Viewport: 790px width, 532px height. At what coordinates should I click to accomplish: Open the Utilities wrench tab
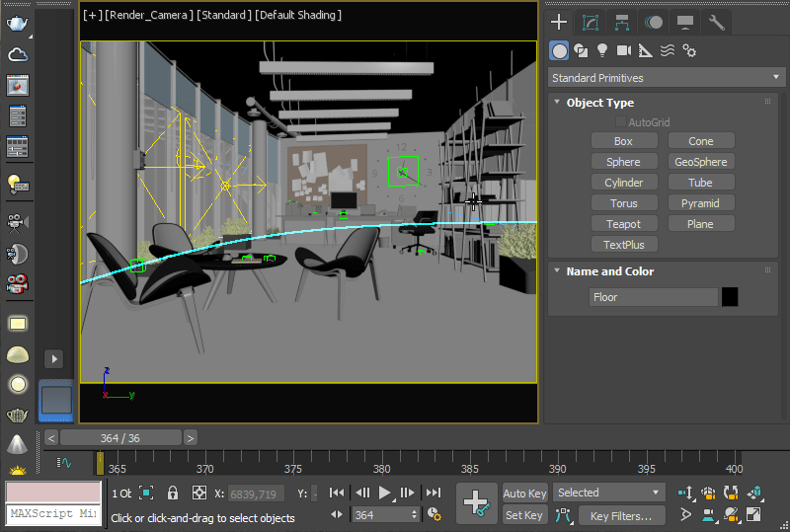click(x=717, y=22)
